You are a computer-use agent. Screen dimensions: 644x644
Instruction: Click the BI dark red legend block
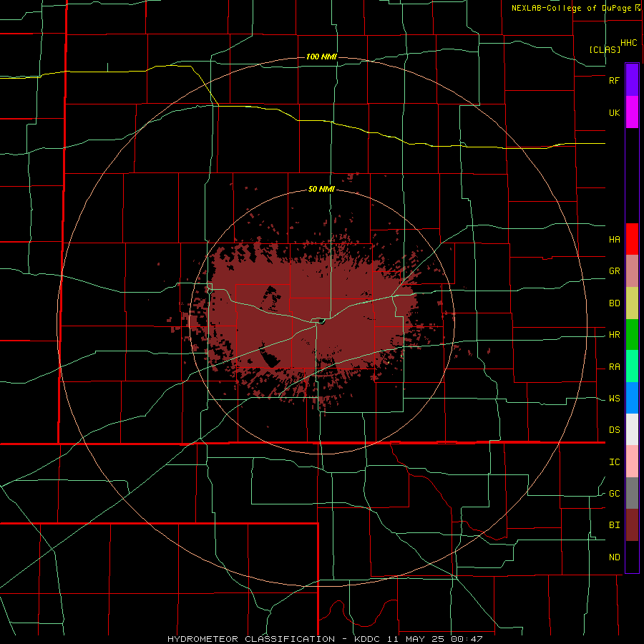[632, 525]
